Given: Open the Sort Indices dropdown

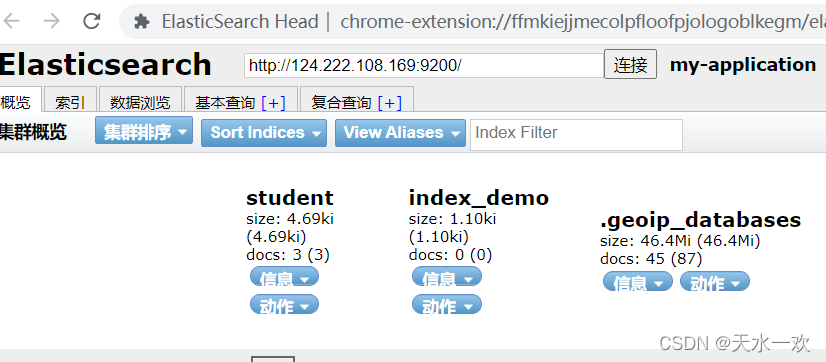Looking at the screenshot, I should tap(264, 133).
